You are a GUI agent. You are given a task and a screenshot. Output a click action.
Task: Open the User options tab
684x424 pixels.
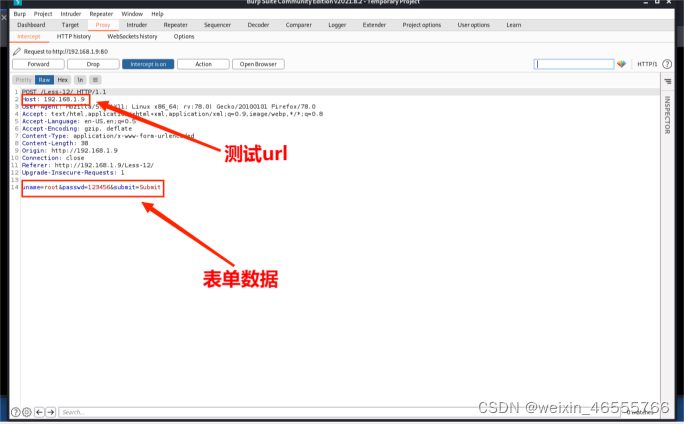tap(474, 25)
